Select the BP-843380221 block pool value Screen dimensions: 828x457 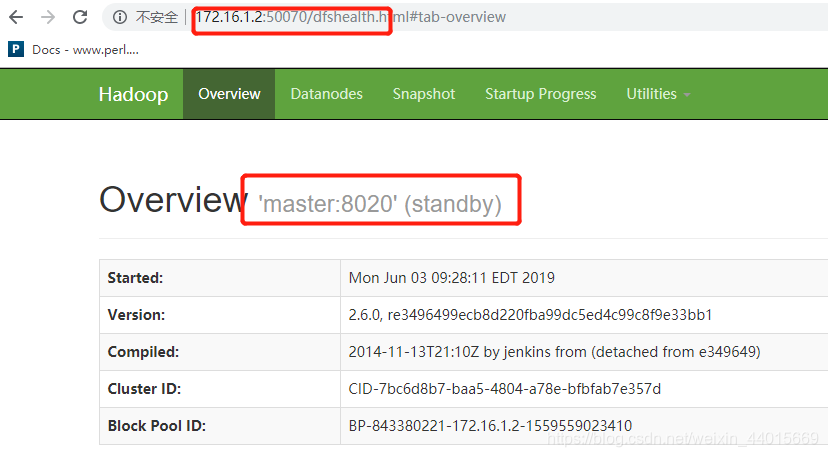[x=490, y=426]
